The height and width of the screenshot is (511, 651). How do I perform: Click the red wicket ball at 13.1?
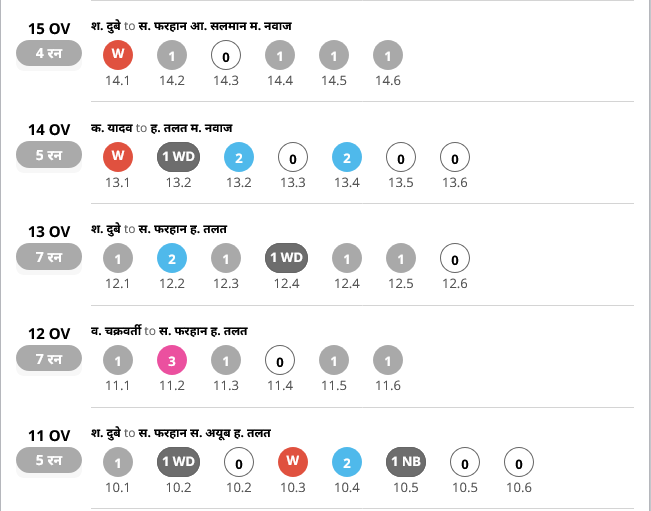coord(118,158)
